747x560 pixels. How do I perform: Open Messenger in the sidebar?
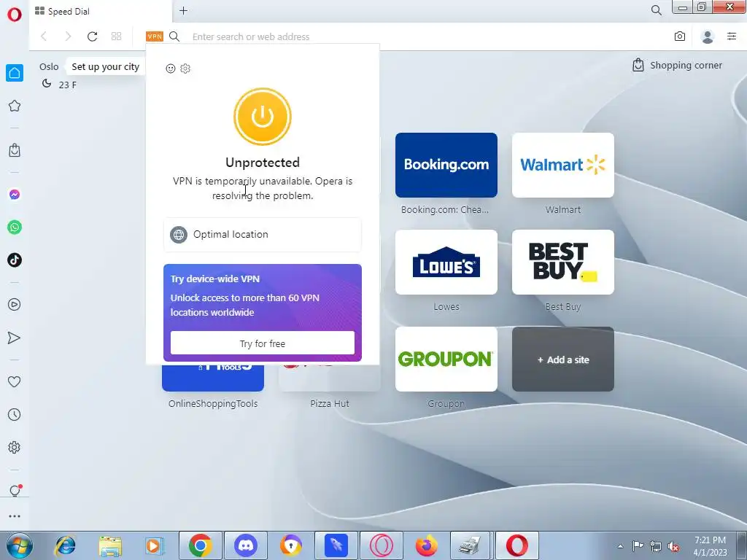15,194
